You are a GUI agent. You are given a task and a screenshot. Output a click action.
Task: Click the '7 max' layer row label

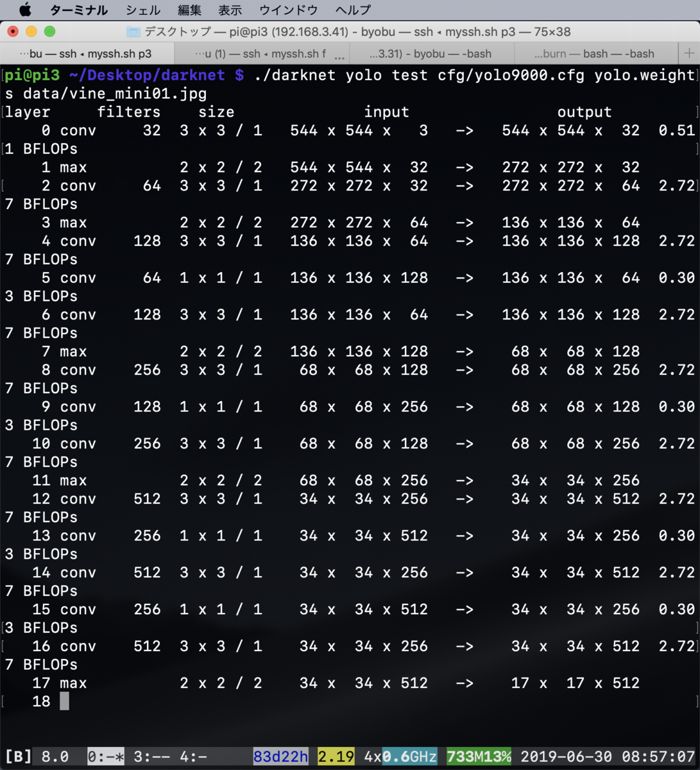coord(64,352)
